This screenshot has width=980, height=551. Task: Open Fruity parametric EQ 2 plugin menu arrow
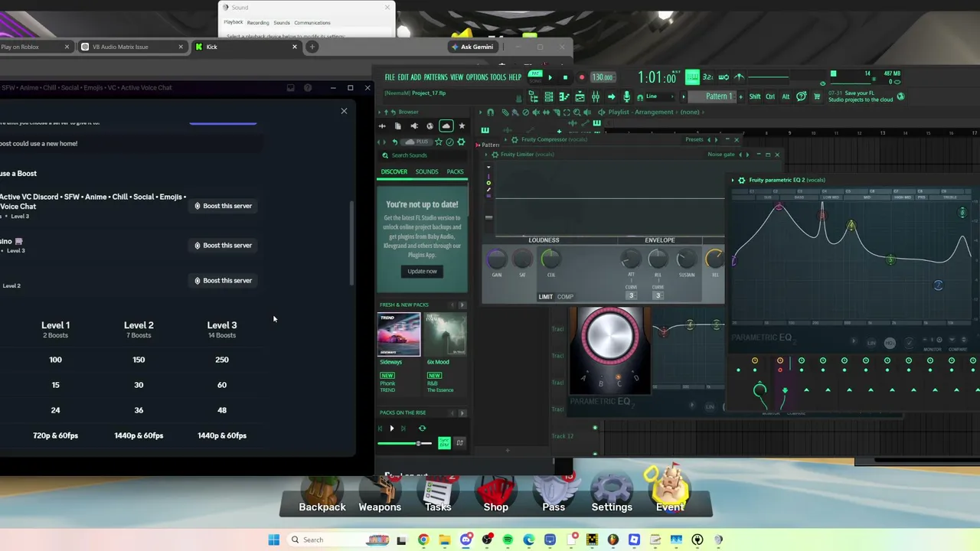[x=733, y=181]
